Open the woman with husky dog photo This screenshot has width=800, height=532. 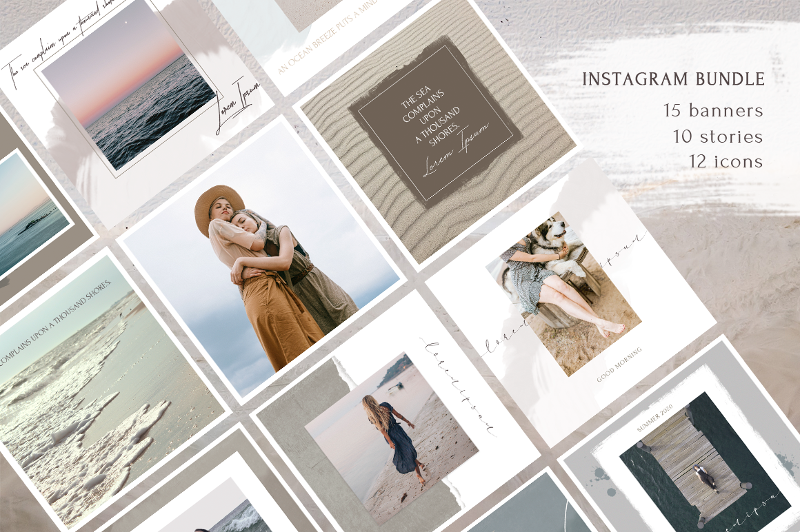(562, 289)
